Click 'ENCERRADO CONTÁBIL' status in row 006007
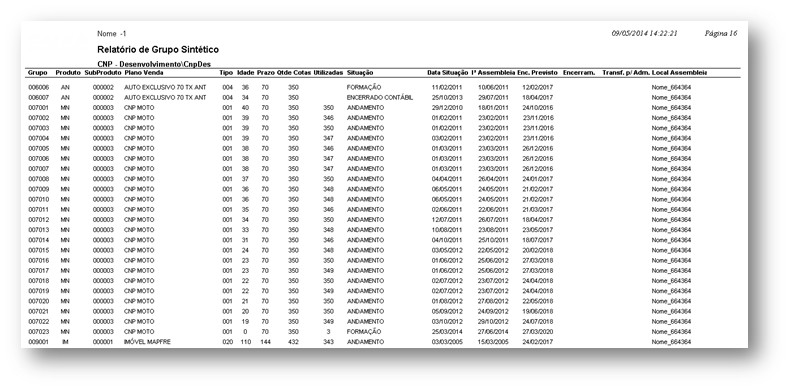Screen dimensions: 790x390 (x=380, y=97)
